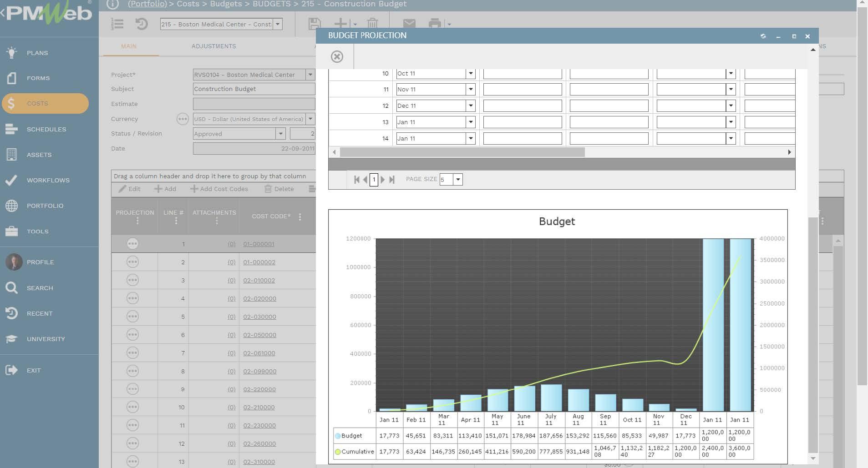The height and width of the screenshot is (468, 868).
Task: Open the Cost Code column options menu
Action: tap(300, 217)
